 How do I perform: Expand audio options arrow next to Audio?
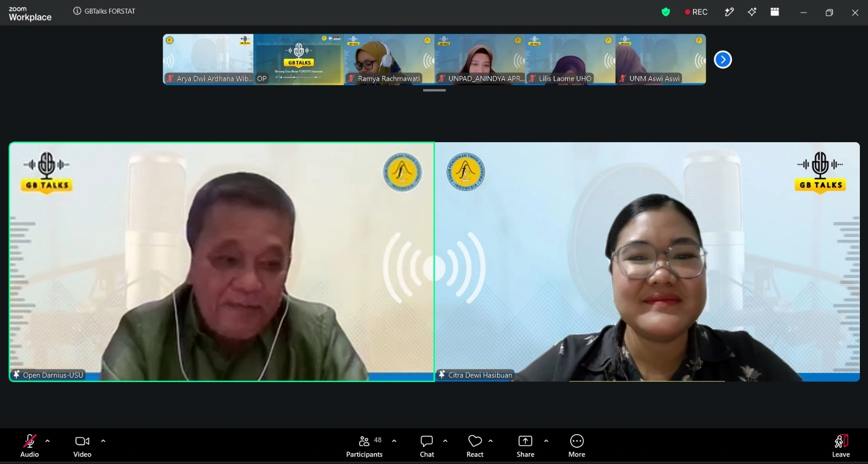coord(48,441)
